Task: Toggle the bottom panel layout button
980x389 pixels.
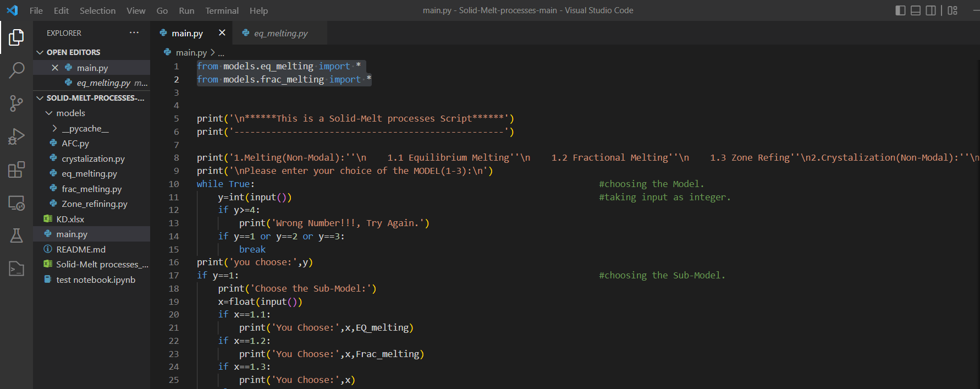Action: pyautogui.click(x=916, y=10)
